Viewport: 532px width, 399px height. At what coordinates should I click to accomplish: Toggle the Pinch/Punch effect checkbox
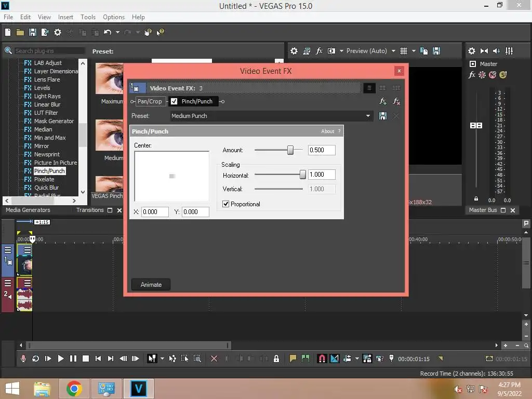174,101
